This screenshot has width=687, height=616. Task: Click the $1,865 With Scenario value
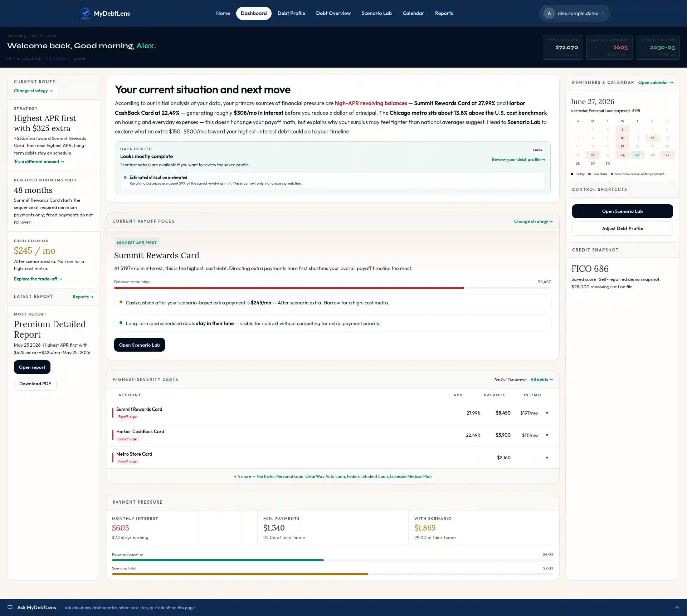[x=425, y=528]
